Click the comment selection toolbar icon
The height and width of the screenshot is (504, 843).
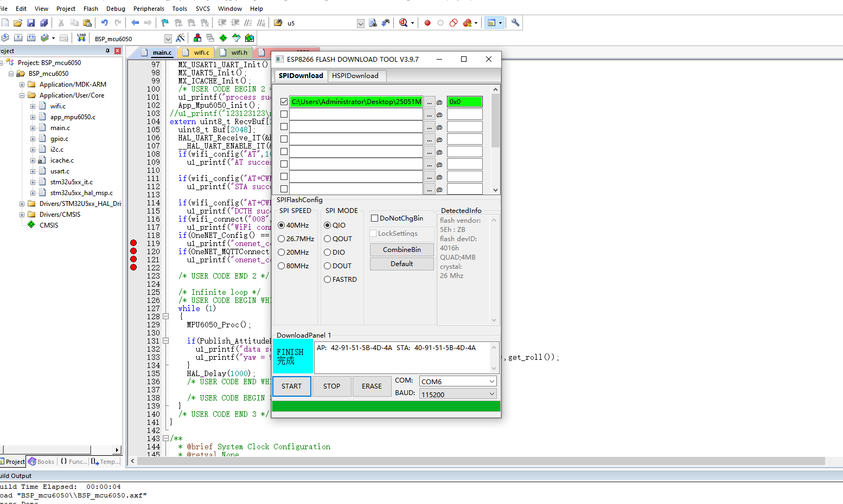[x=248, y=23]
